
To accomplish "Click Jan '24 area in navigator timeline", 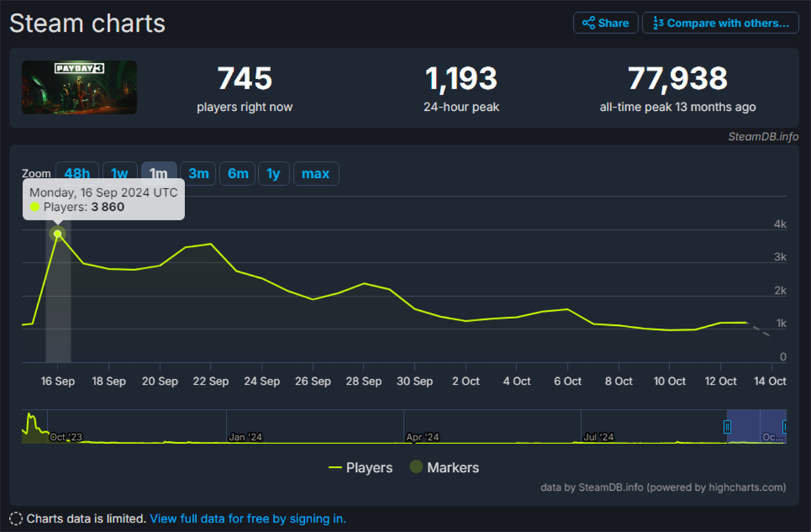I will [245, 437].
